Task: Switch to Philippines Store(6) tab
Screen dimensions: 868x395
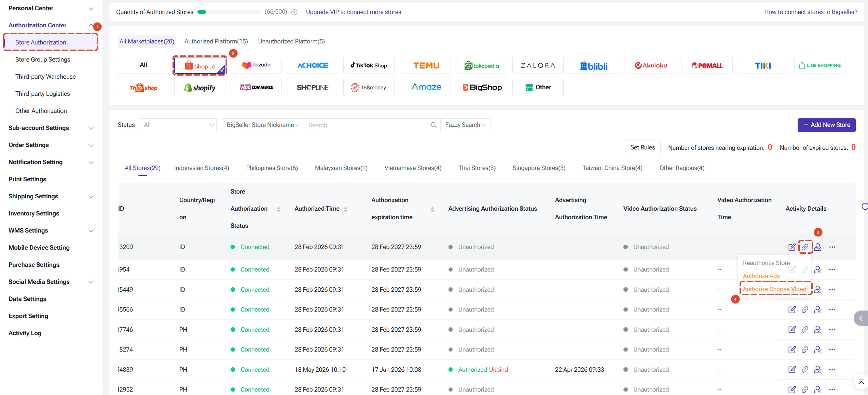Action: 272,168
